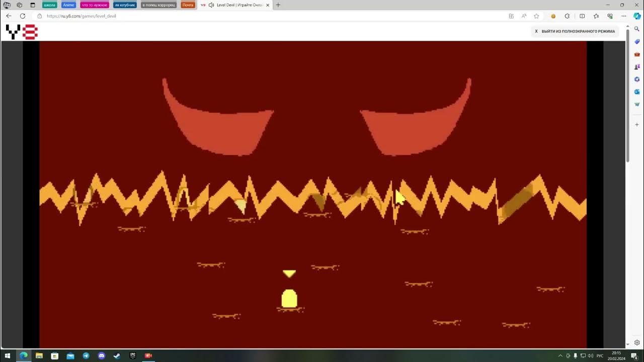The image size is (644, 362).
Task: Mute the Level Devil tab audio icon
Action: 211,5
